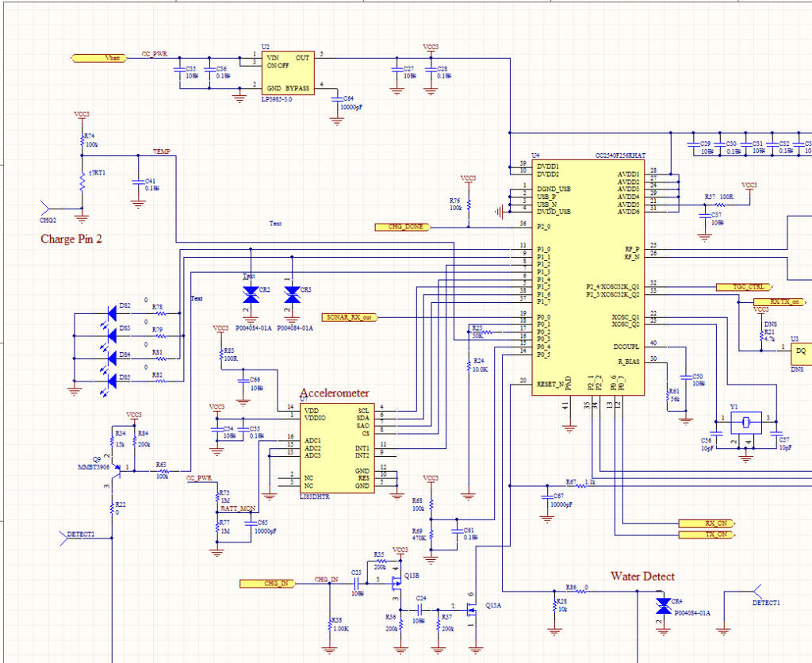Click the CHG_IN port
812x663 pixels.
pyautogui.click(x=267, y=584)
